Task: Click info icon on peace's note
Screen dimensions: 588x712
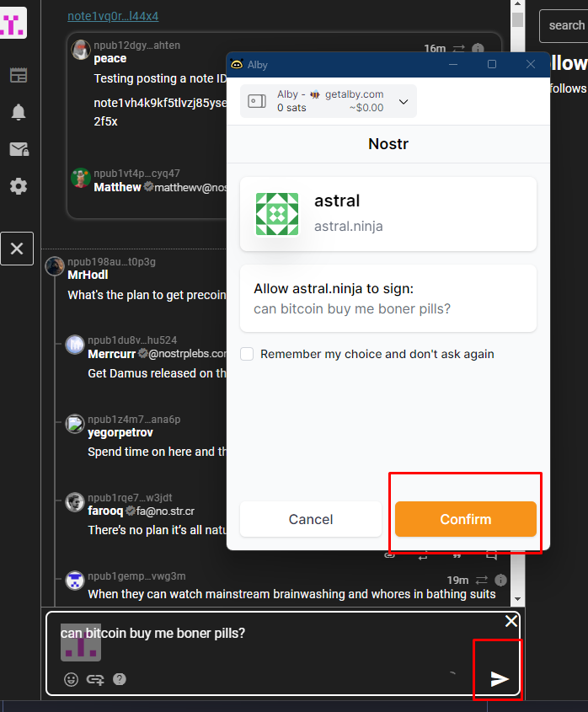Action: coord(478,48)
